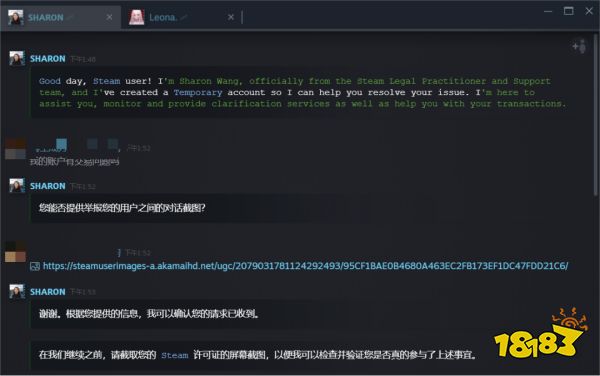Screen dimensions: 600x376
Task: Click the SHARON name above the 对话截图 message
Action: pos(47,186)
